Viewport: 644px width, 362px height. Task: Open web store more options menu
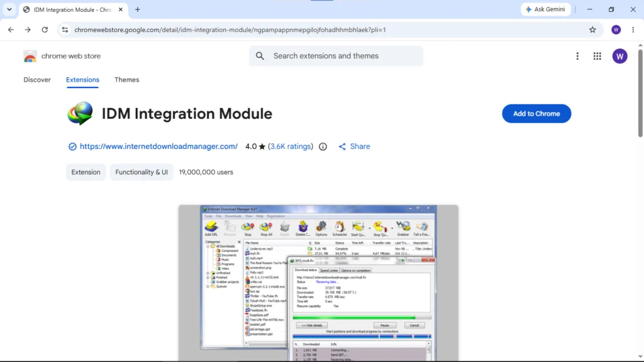point(577,56)
